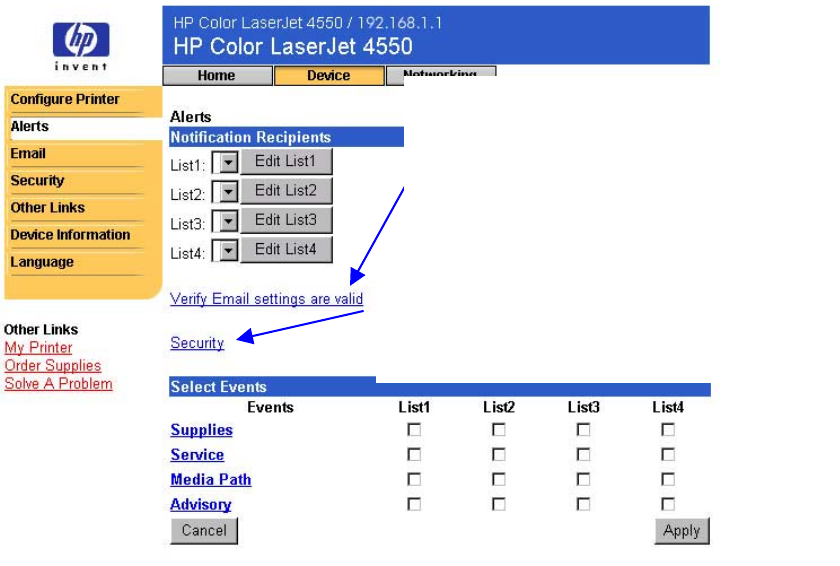
Task: Open Language in the sidebar menu
Action: pos(42,262)
